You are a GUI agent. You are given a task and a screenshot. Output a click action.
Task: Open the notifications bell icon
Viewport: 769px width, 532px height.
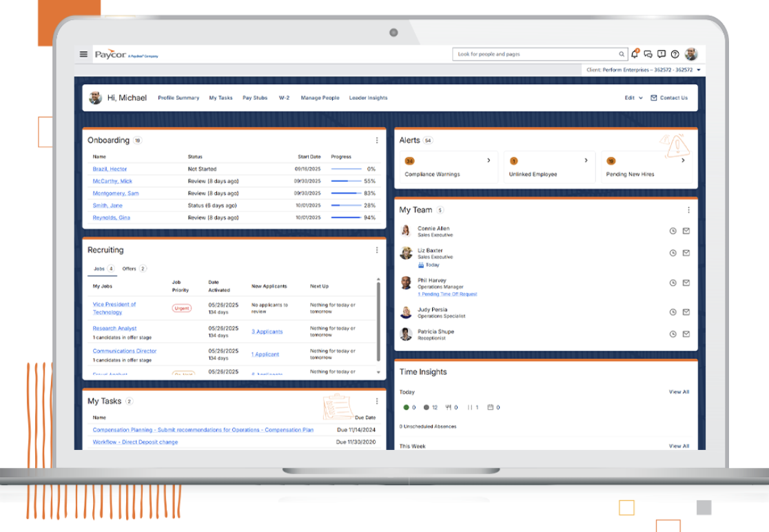[634, 53]
